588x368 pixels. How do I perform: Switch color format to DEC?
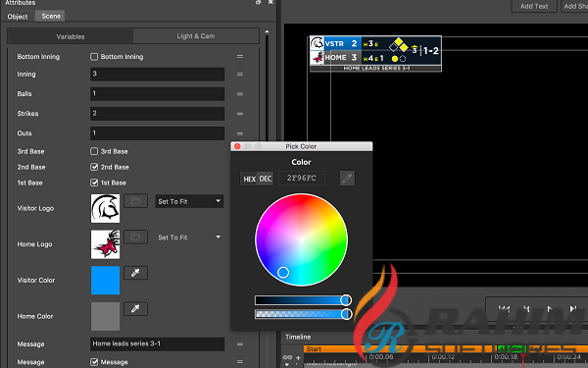(x=266, y=179)
